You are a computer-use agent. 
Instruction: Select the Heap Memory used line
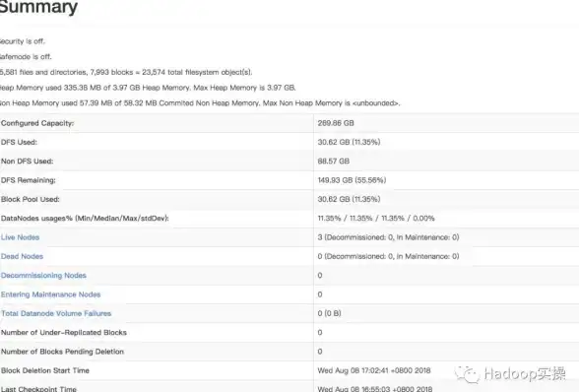148,88
